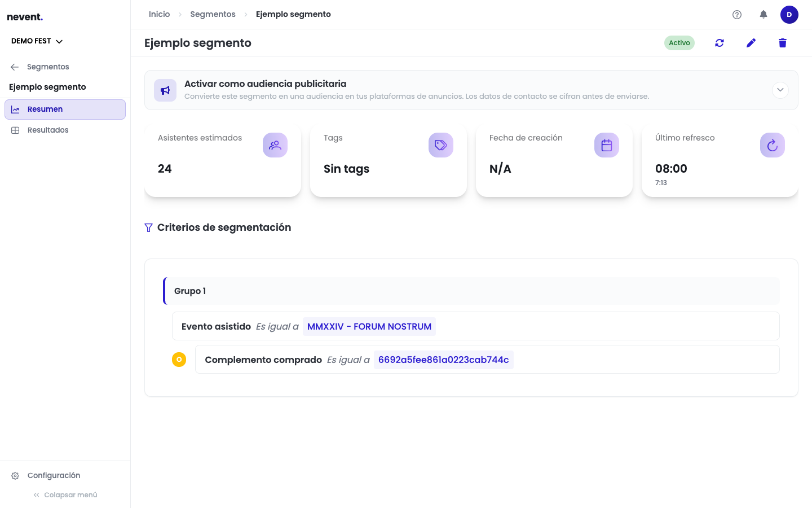Click the nevent logo
The height and width of the screenshot is (508, 812).
pyautogui.click(x=25, y=17)
